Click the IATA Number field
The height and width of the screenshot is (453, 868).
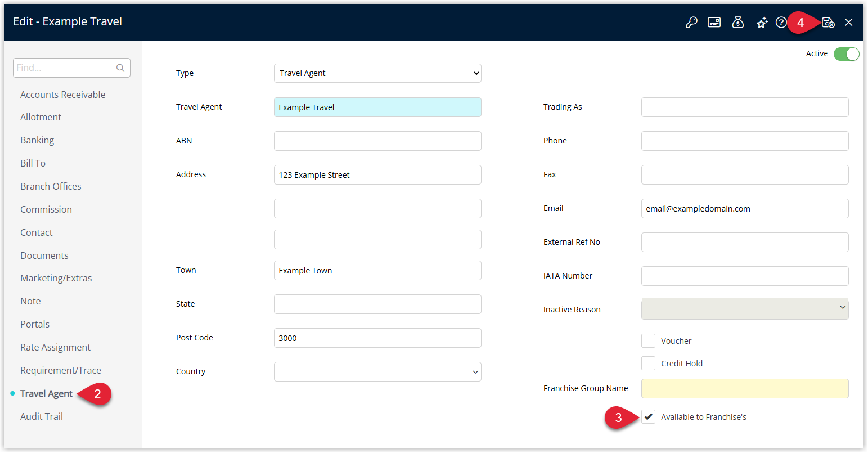click(x=745, y=276)
